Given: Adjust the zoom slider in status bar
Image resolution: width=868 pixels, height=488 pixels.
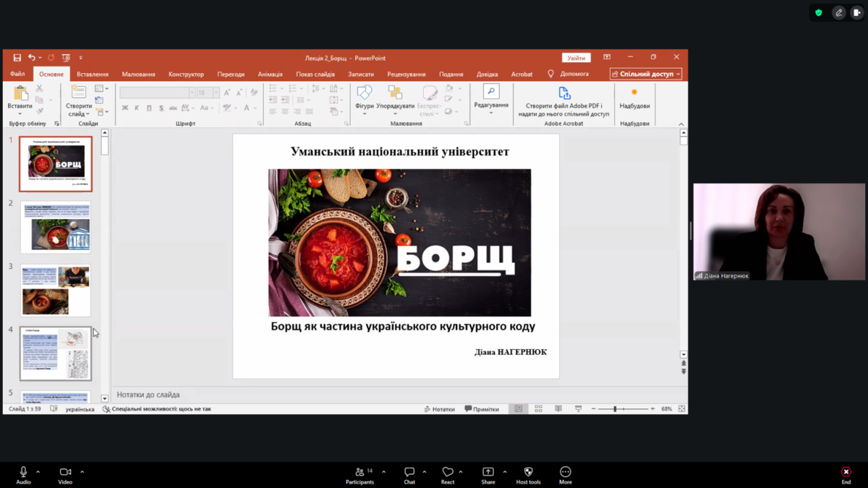Looking at the screenshot, I should pyautogui.click(x=615, y=409).
